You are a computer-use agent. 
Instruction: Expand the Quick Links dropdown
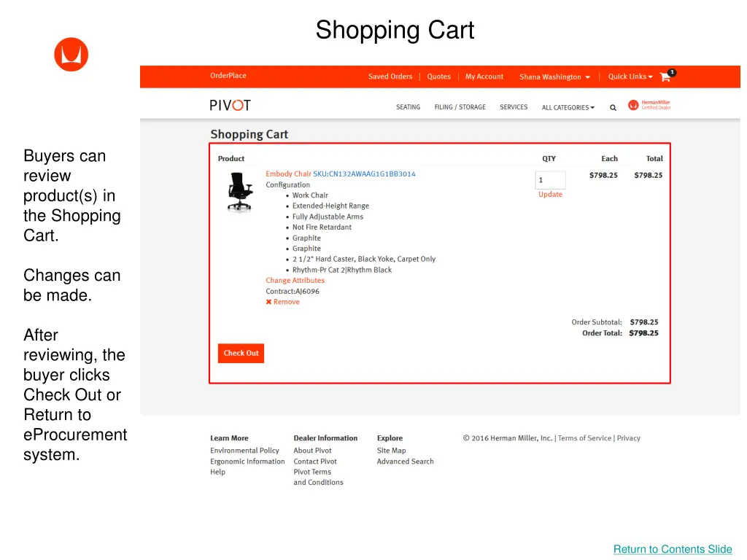click(x=630, y=76)
